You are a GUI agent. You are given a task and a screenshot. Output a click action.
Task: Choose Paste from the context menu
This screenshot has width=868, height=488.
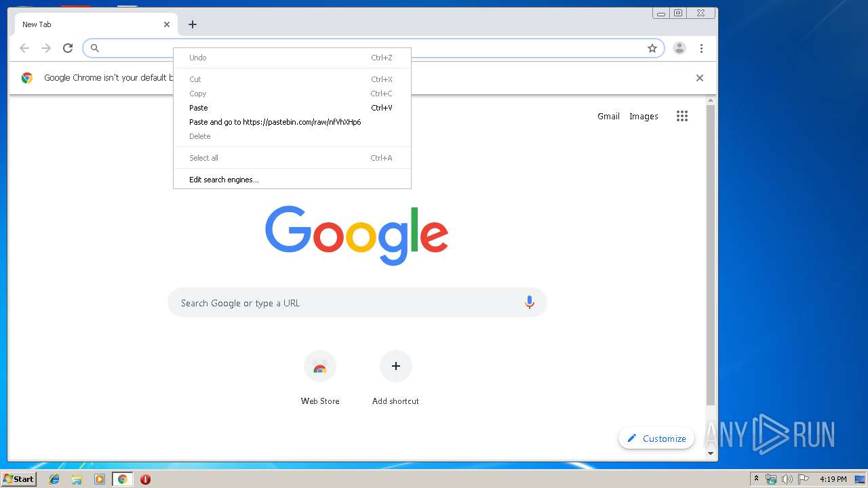click(292, 108)
